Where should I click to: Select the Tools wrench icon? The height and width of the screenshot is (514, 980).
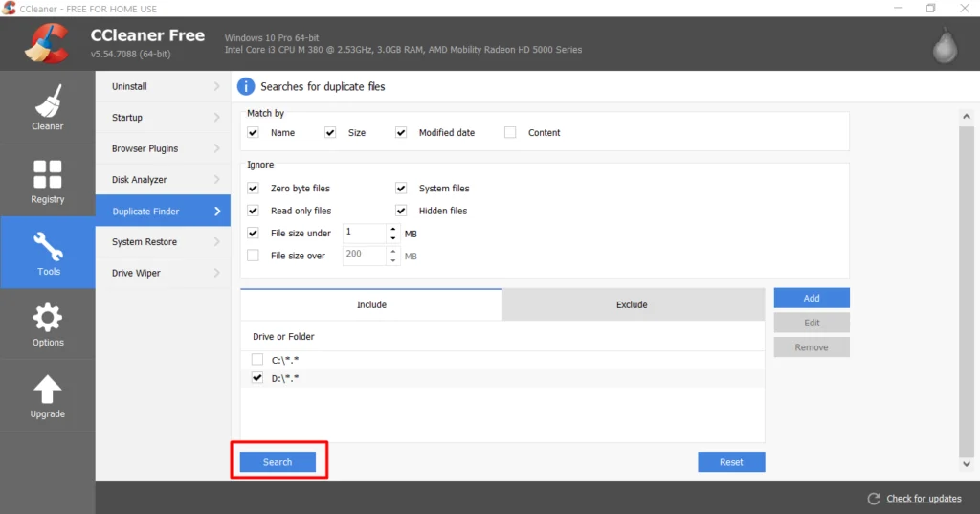click(48, 246)
